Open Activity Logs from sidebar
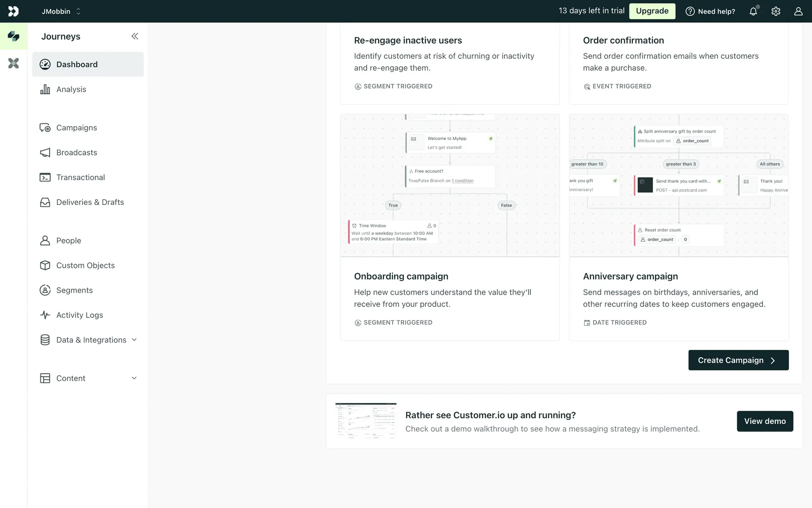 tap(80, 315)
